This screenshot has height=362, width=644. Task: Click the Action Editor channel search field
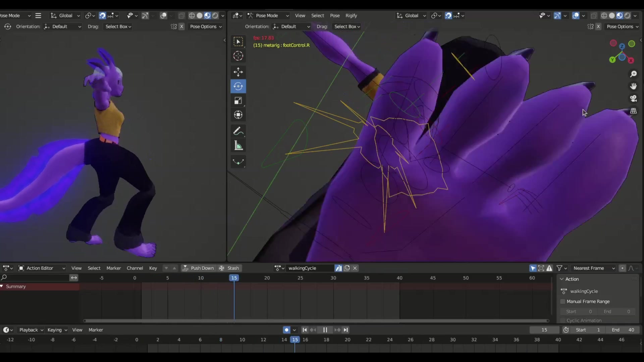pyautogui.click(x=35, y=278)
